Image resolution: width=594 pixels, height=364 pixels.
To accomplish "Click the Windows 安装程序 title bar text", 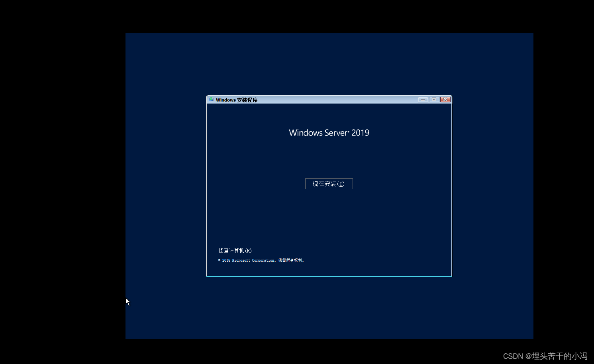I will click(237, 100).
